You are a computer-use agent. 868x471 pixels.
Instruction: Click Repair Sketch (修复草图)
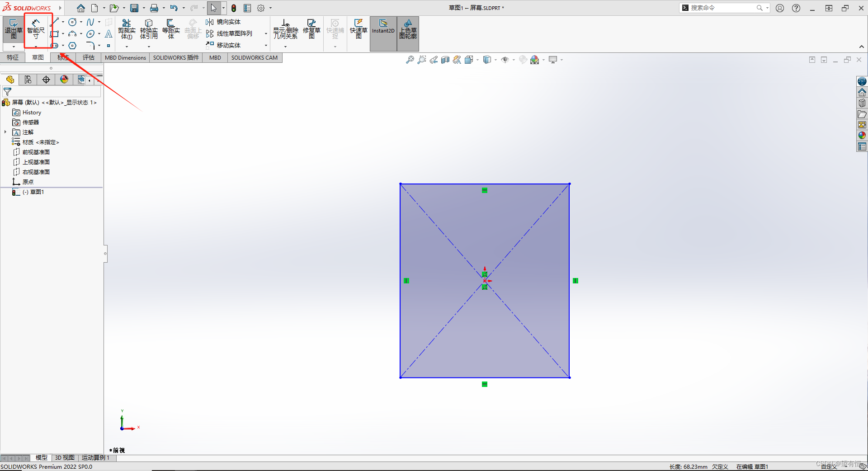pyautogui.click(x=311, y=29)
